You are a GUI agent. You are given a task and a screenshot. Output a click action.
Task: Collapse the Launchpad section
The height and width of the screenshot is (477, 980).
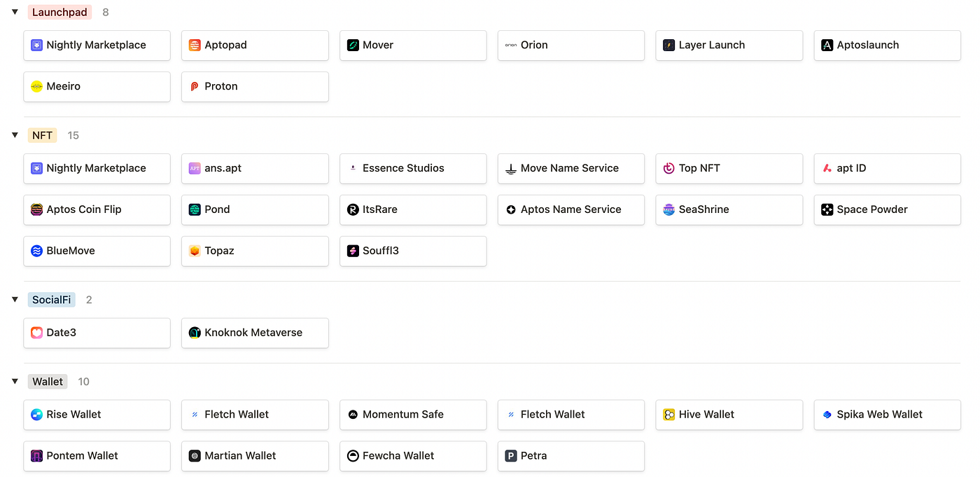pyautogui.click(x=15, y=11)
